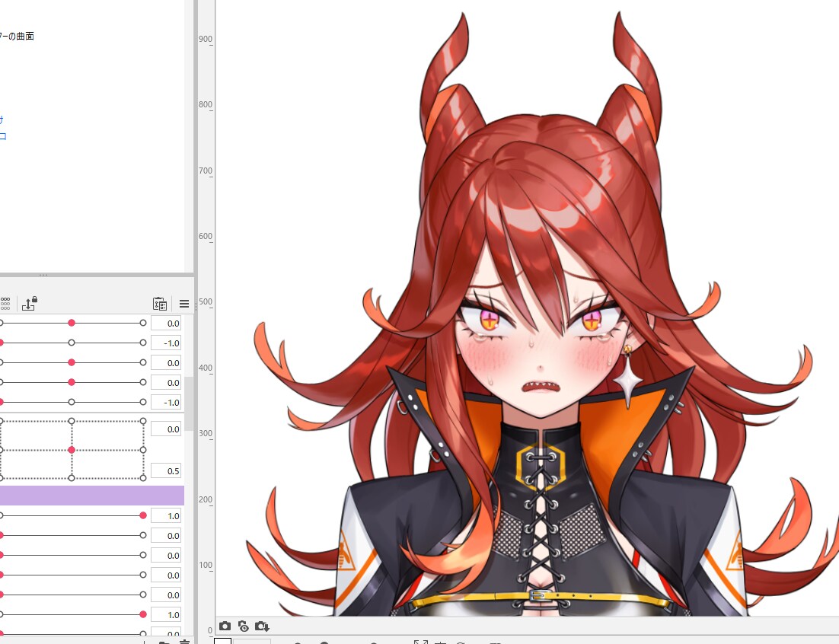The height and width of the screenshot is (644, 839).
Task: Click the snapshot preview icon with the eye
Action: (244, 626)
